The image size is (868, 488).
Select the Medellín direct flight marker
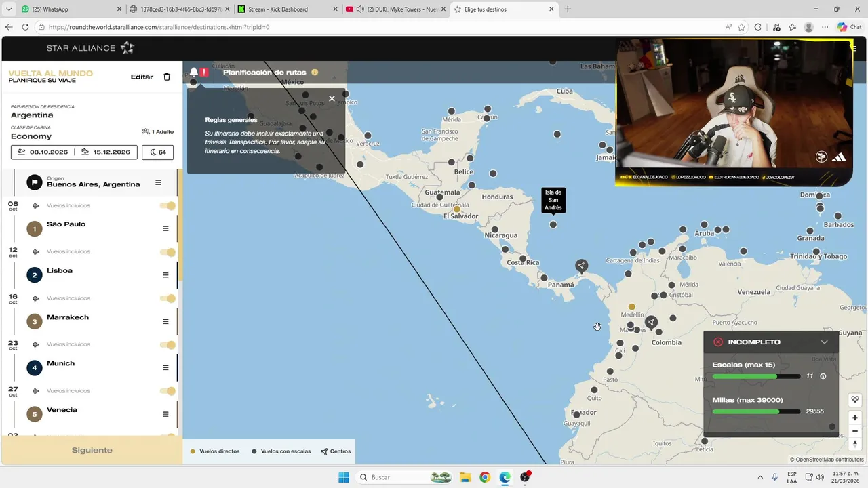[x=632, y=307]
